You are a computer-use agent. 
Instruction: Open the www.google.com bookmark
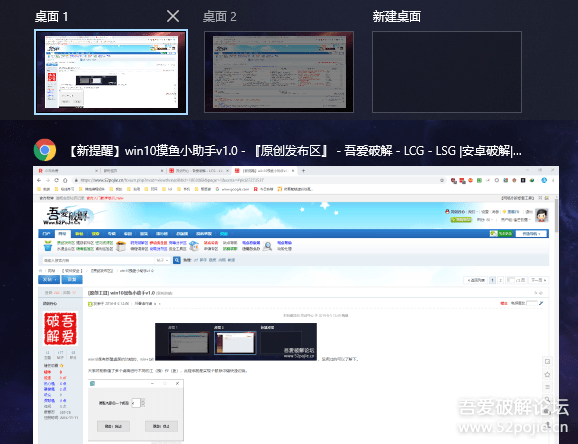click(232, 189)
